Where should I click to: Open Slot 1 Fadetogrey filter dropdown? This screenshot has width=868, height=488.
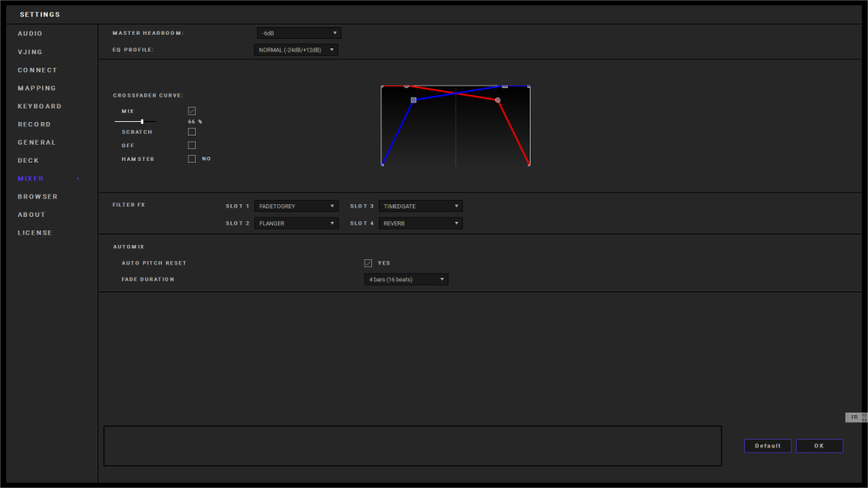[296, 206]
